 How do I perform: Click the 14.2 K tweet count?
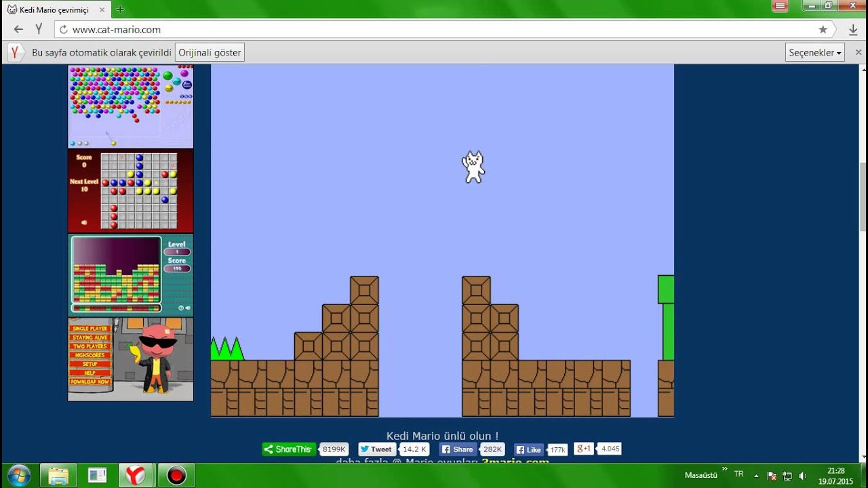click(x=414, y=449)
